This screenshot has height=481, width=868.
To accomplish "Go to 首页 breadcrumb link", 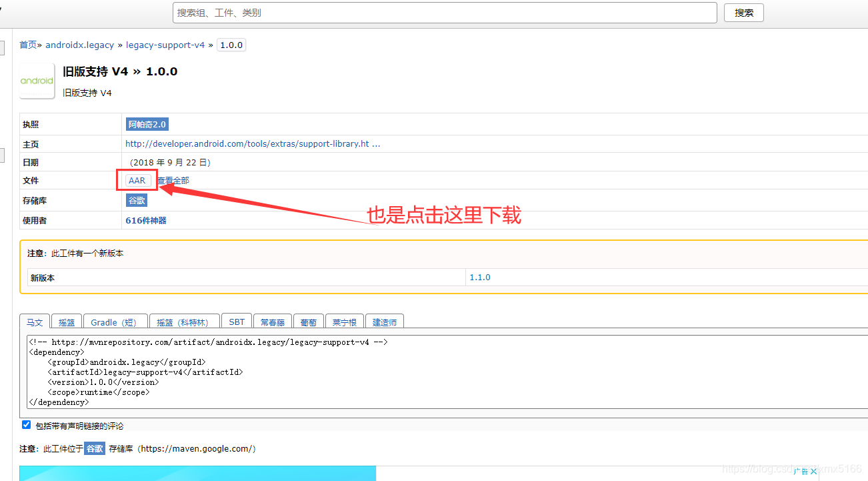I will pos(28,45).
